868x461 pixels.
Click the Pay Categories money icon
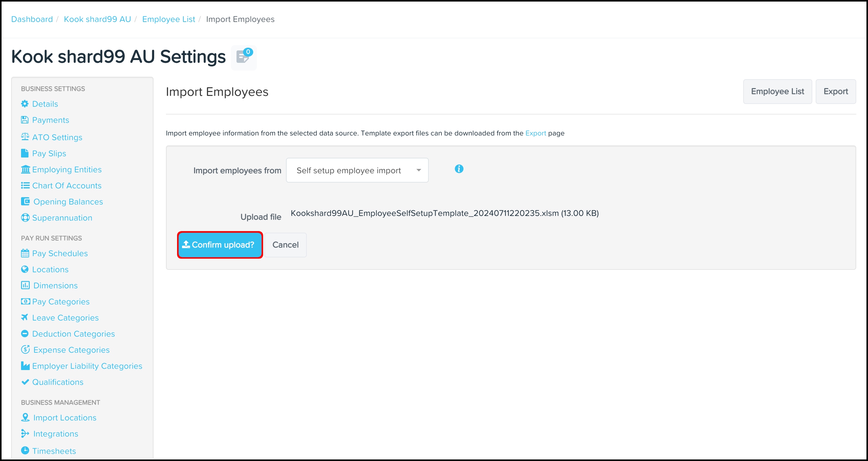[26, 301]
